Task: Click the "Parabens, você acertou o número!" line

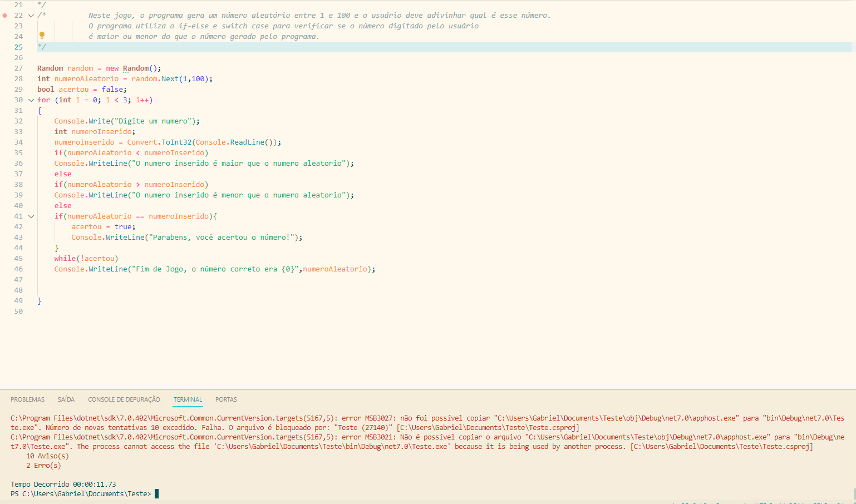Action: point(187,238)
